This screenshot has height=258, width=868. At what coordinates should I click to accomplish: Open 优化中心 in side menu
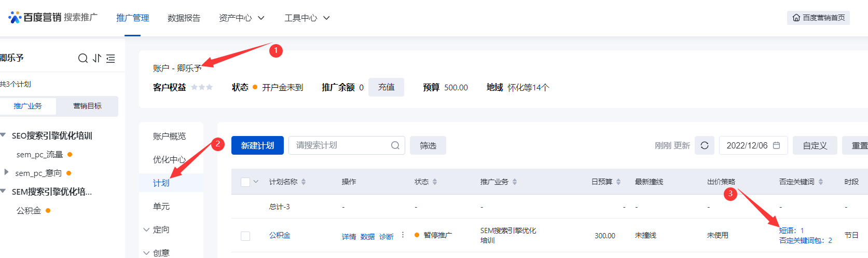pyautogui.click(x=169, y=159)
